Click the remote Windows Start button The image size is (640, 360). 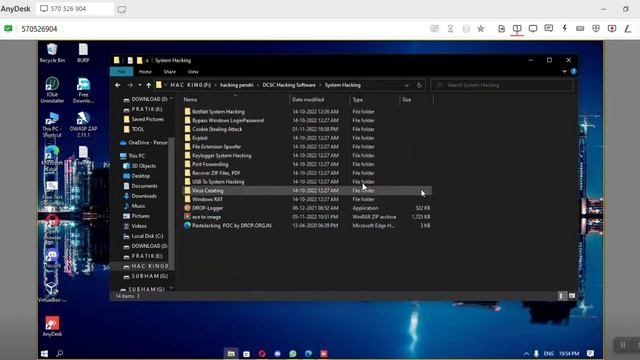click(44, 353)
